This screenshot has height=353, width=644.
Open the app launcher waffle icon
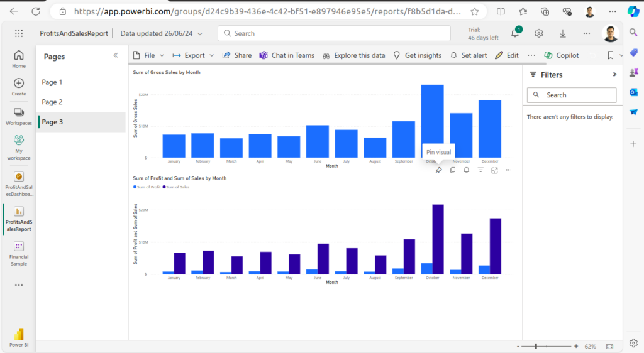pos(19,34)
